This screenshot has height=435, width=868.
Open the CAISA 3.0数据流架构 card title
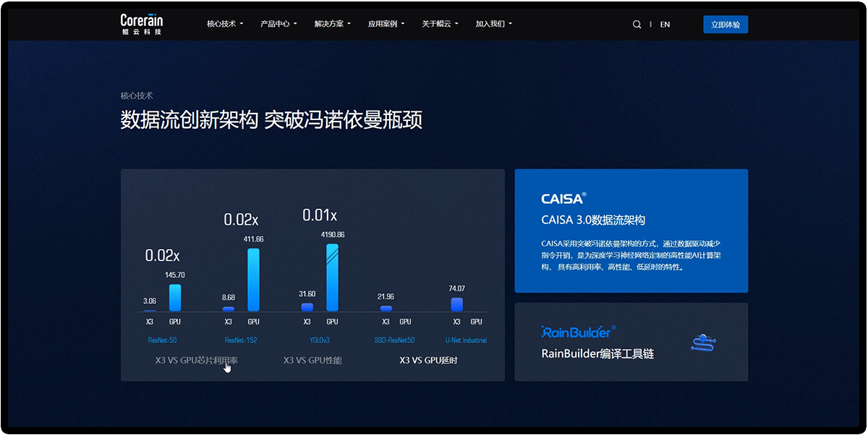(593, 220)
